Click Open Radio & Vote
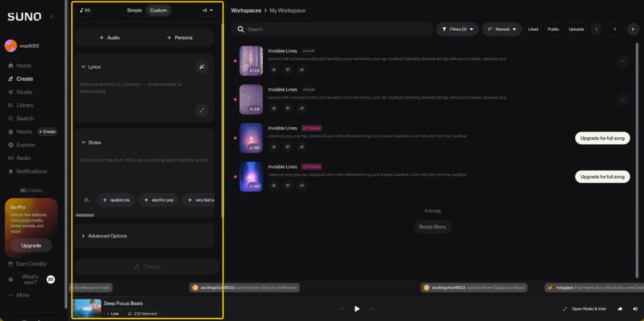This screenshot has width=644, height=321. click(584, 308)
